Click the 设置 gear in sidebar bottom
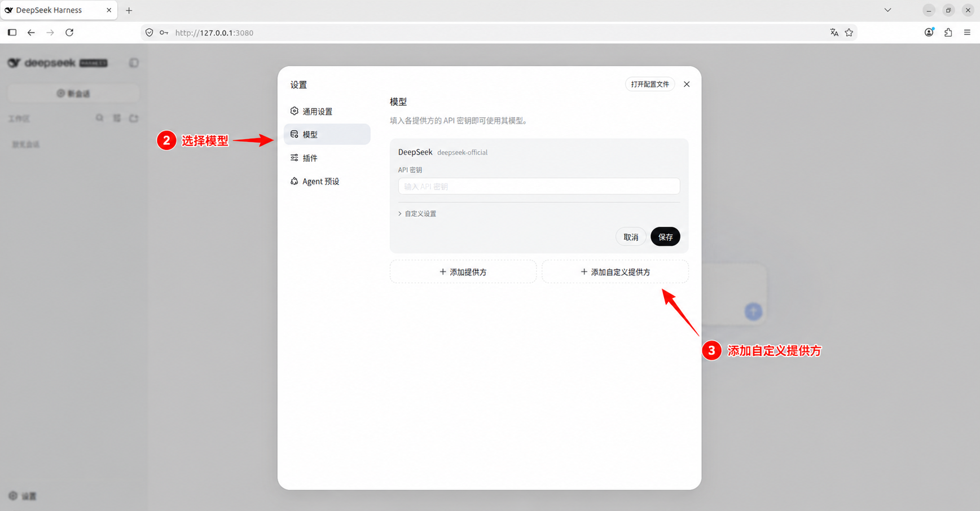 point(23,496)
